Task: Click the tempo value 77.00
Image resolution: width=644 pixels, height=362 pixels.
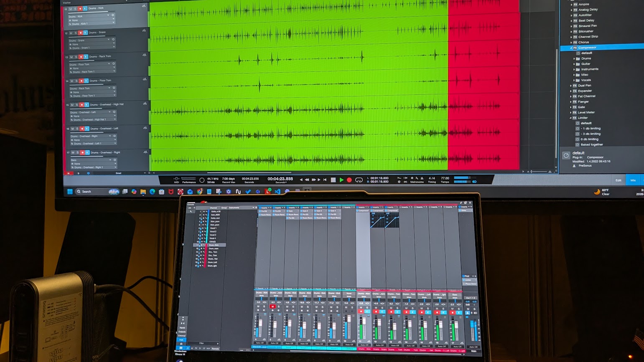Action: click(445, 178)
